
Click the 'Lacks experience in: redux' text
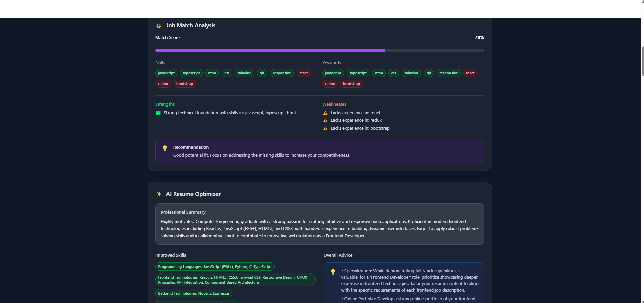[x=356, y=120]
